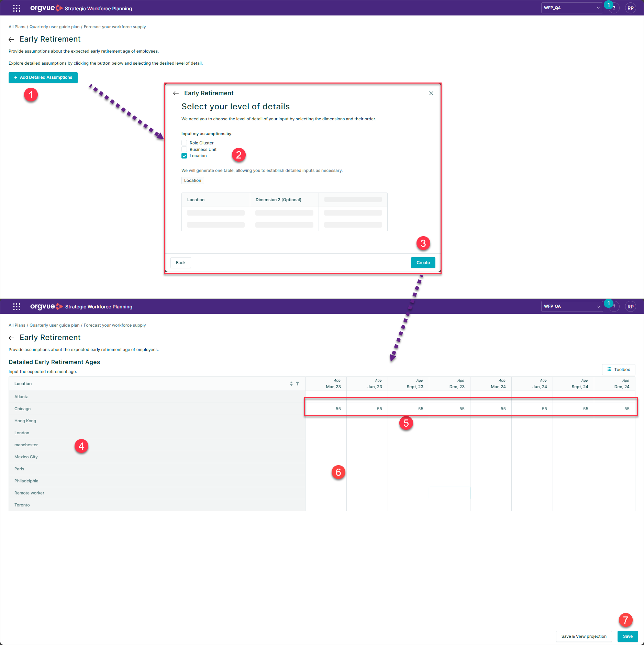Image resolution: width=644 pixels, height=645 pixels.
Task: Click the Back button in the dialog
Action: coord(181,263)
